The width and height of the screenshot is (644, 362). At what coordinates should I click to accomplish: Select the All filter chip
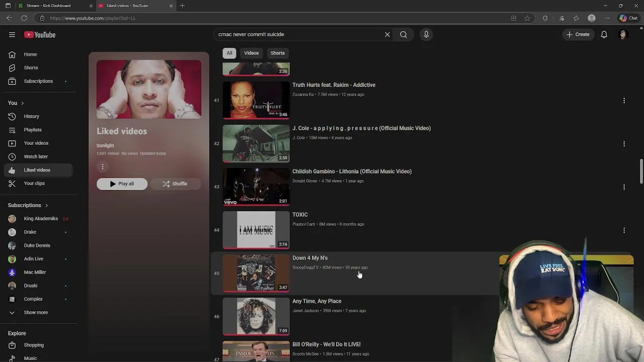(229, 53)
